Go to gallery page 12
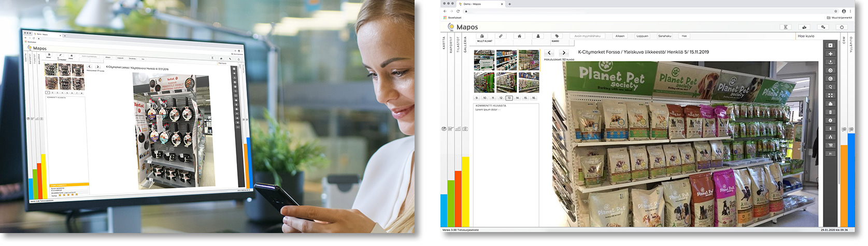 tap(501, 98)
